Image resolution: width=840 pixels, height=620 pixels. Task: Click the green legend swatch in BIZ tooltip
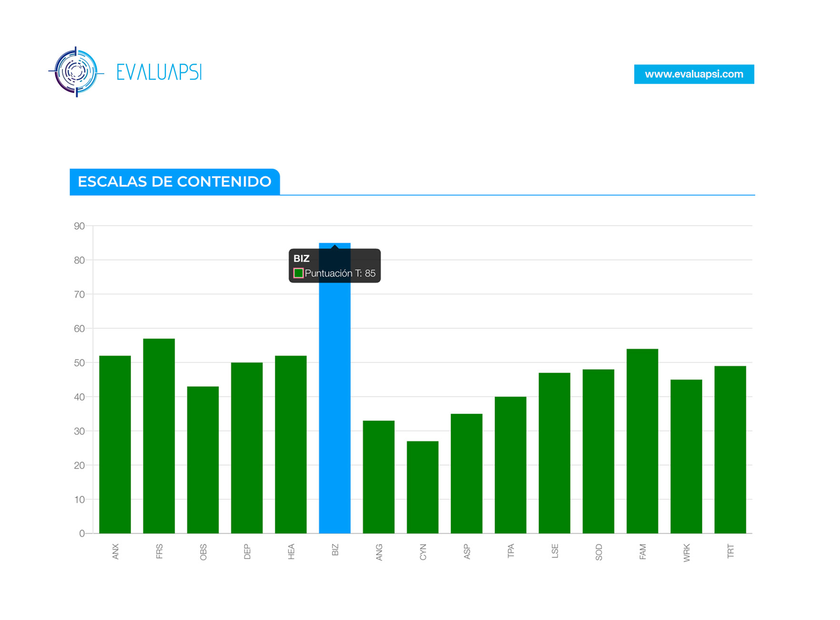(x=299, y=273)
